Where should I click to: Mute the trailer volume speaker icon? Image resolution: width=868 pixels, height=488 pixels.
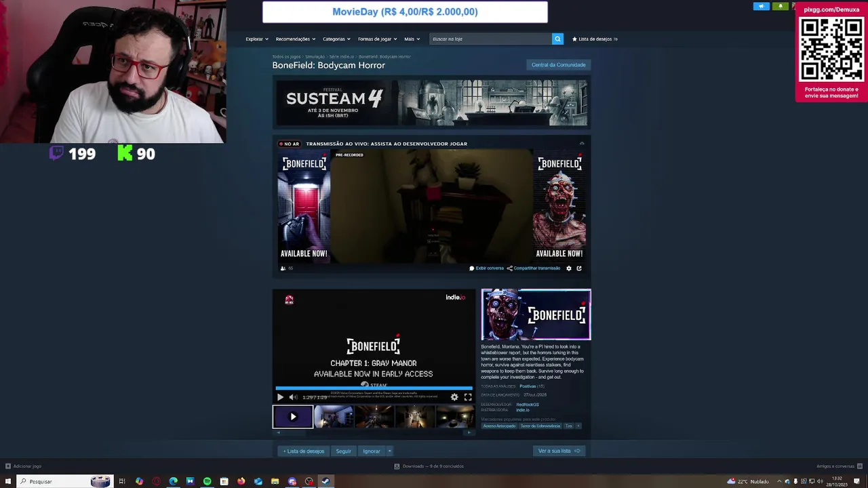tap(293, 397)
